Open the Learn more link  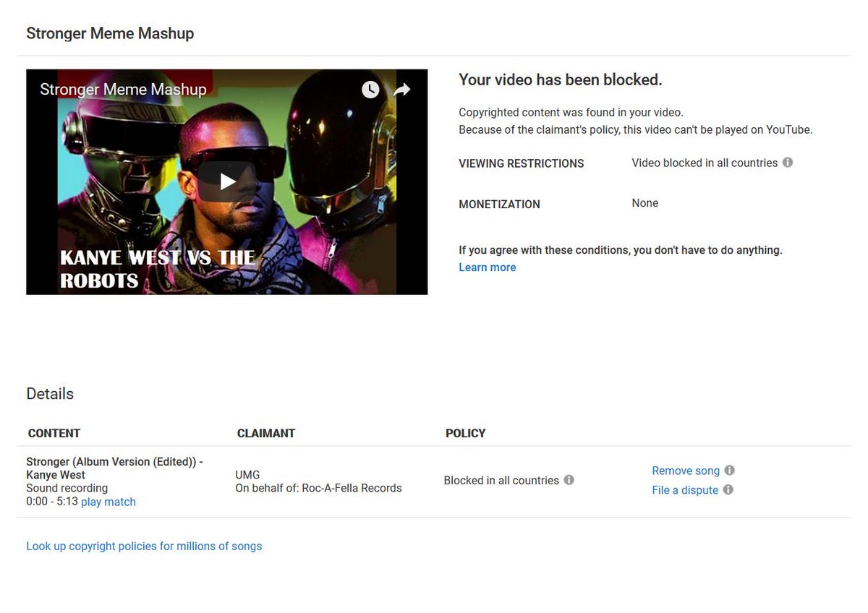[488, 267]
